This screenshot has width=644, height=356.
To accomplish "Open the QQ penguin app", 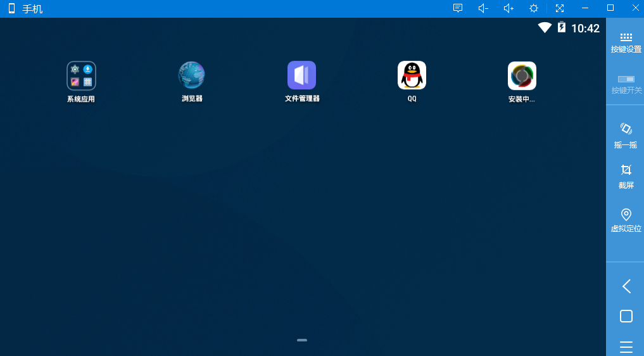I will 412,76.
